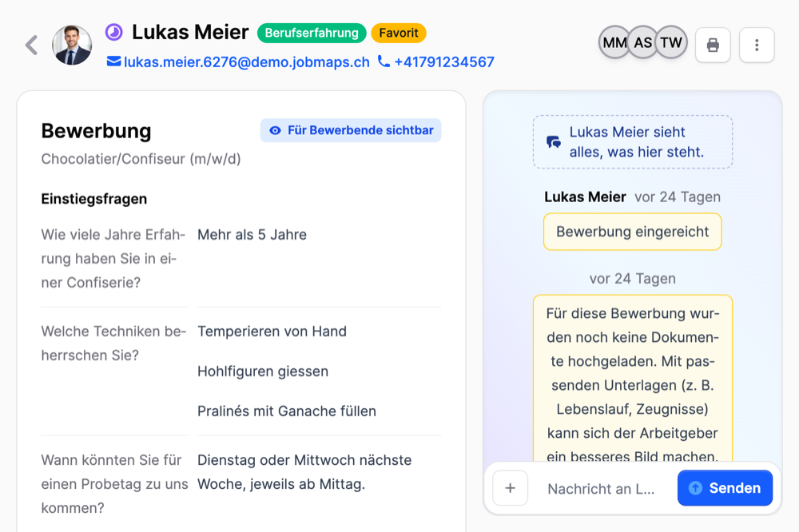This screenshot has height=532, width=799.
Task: Click the Favorit yellow tag
Action: click(399, 33)
